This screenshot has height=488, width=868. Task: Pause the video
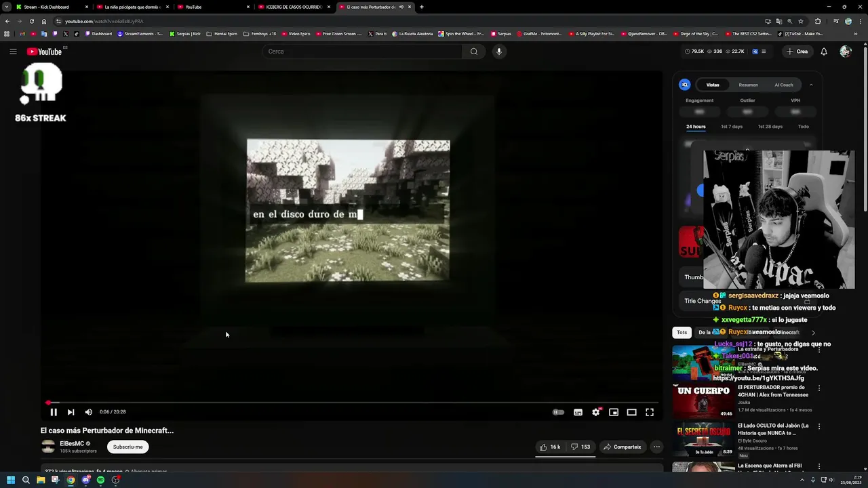coord(54,412)
